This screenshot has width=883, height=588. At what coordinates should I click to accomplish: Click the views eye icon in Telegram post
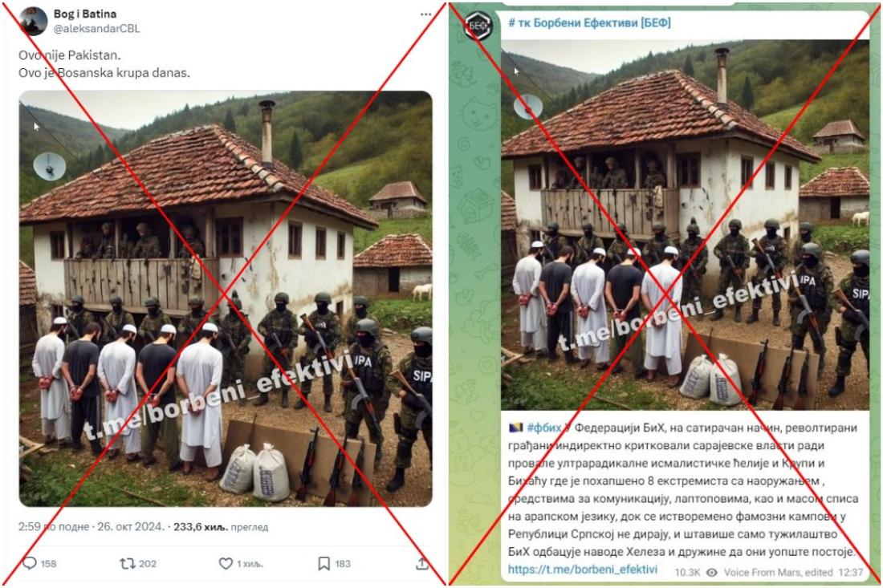click(712, 572)
